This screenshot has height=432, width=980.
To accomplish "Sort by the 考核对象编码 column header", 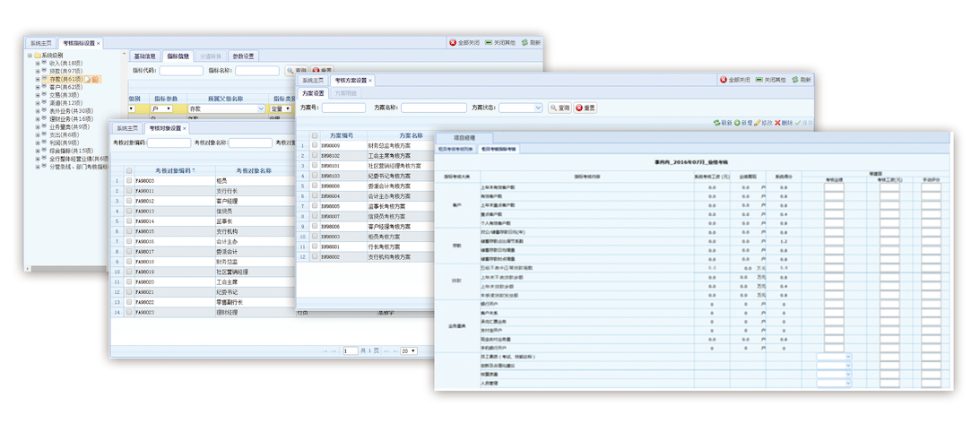I will tap(175, 170).
